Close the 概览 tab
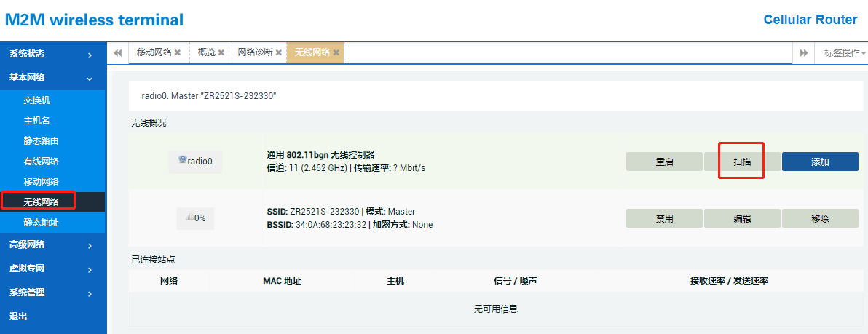 pyautogui.click(x=221, y=53)
